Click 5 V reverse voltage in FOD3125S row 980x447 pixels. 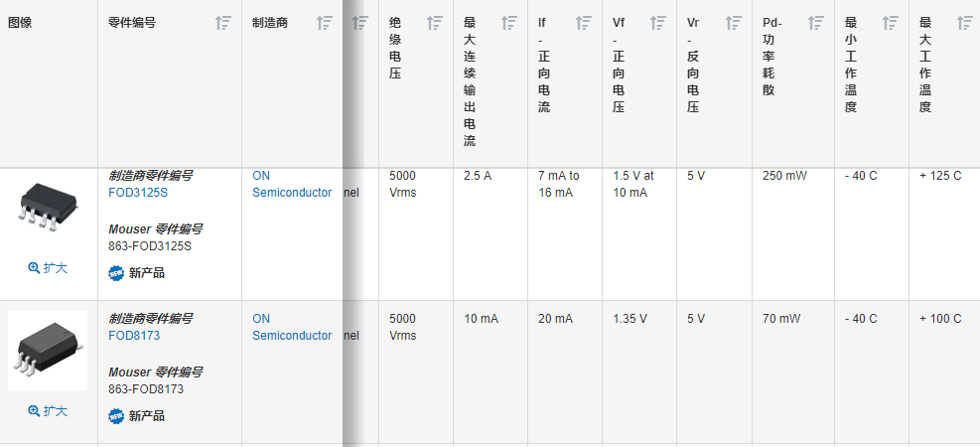[696, 176]
